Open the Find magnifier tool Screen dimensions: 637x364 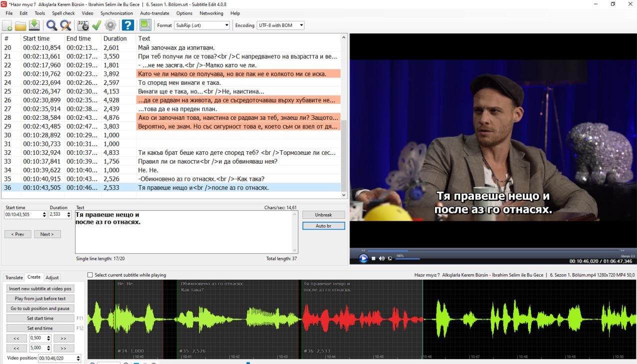(51, 25)
